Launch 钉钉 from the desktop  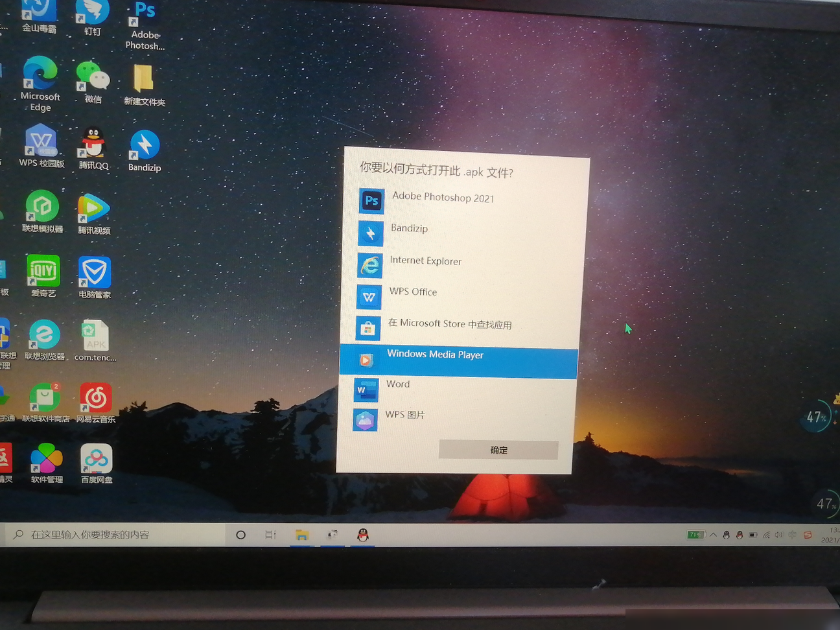click(x=92, y=17)
